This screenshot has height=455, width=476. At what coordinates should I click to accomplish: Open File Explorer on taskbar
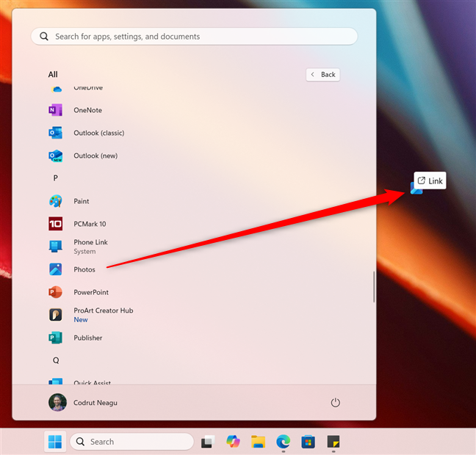point(258,442)
